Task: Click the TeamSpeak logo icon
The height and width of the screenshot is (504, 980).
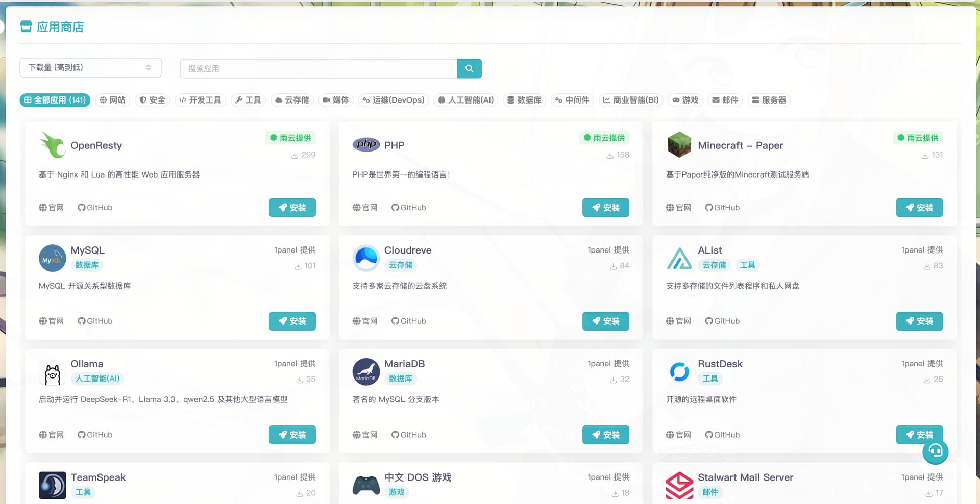Action: [53, 485]
